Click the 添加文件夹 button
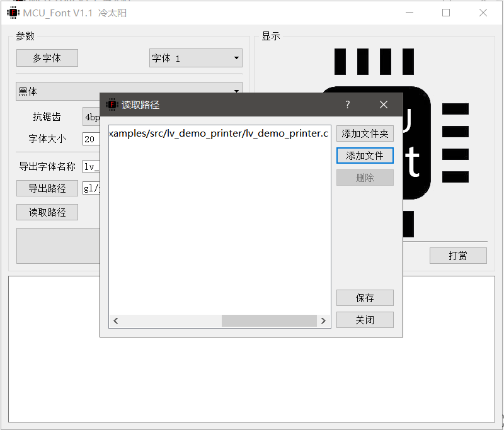This screenshot has width=504, height=430. [x=365, y=133]
